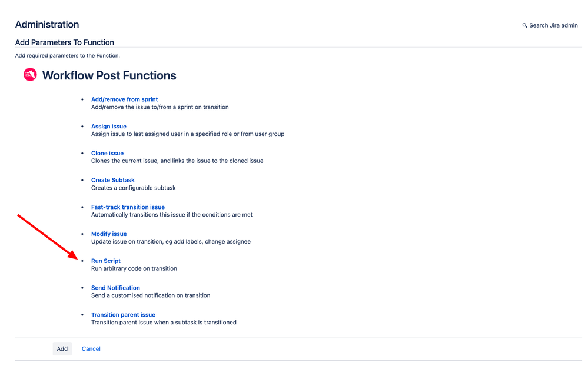Image resolution: width=588 pixels, height=369 pixels.
Task: Cancel adding the post function
Action: [91, 348]
